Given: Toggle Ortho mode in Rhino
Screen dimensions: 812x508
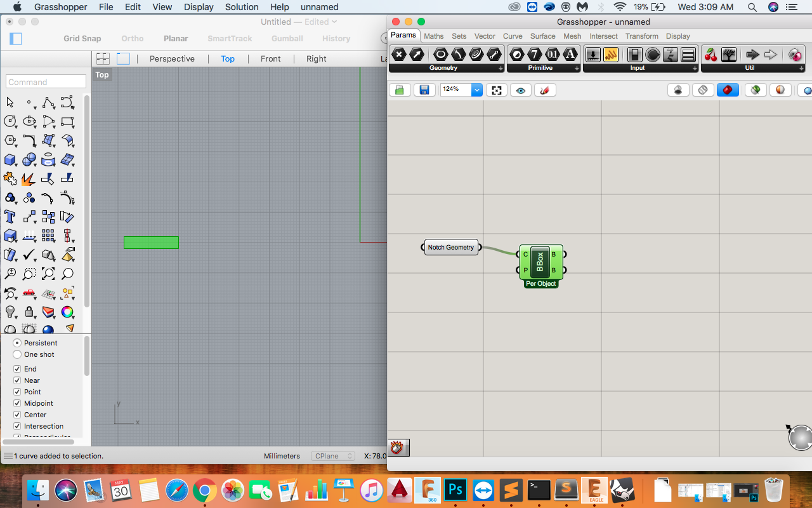Looking at the screenshot, I should [133, 38].
